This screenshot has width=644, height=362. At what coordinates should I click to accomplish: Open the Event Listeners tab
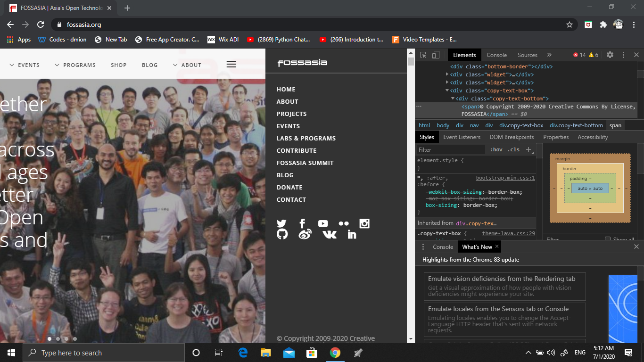point(462,137)
